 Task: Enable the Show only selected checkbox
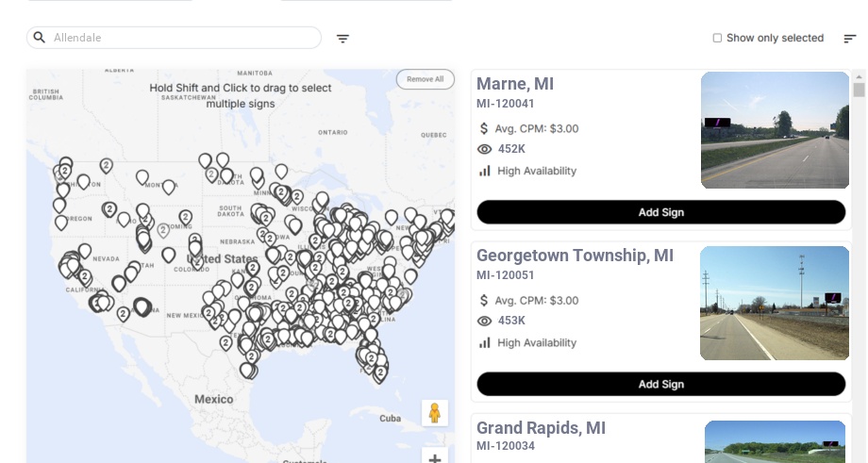point(717,39)
